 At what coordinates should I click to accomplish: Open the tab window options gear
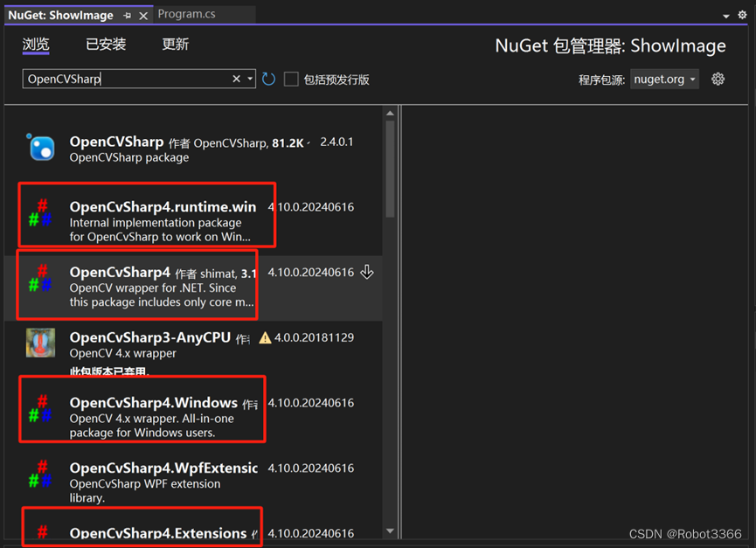742,15
